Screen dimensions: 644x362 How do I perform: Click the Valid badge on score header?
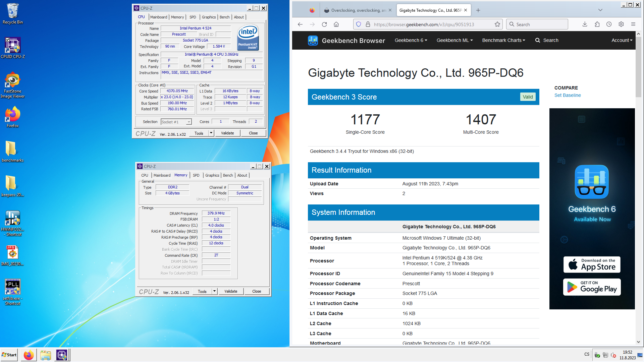pos(528,97)
